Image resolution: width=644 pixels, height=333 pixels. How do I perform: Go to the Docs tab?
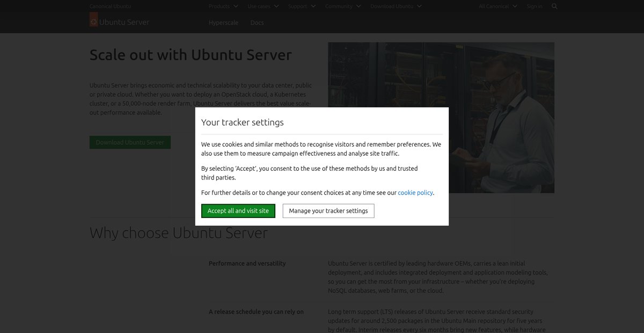click(x=257, y=23)
